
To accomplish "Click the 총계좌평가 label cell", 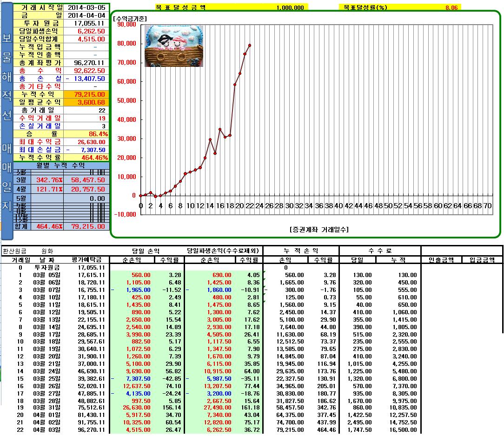I will 40,63.
